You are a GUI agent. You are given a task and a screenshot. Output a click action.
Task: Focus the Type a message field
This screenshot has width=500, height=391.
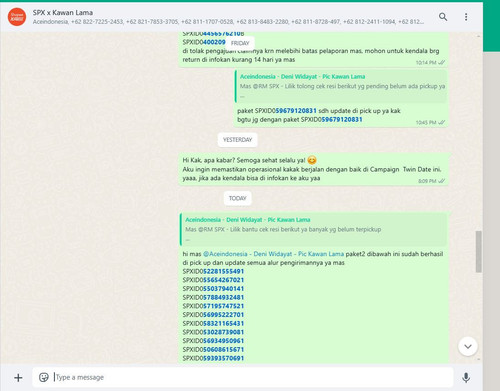click(243, 377)
